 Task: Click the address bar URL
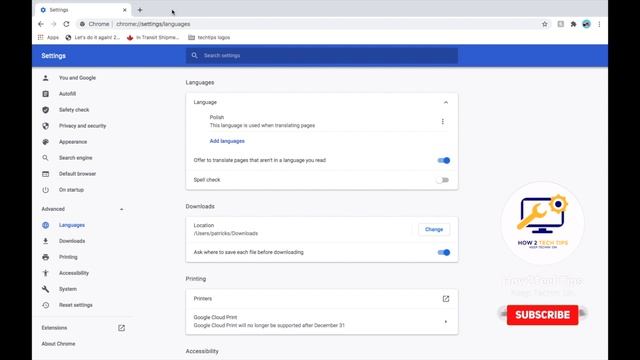click(x=153, y=24)
